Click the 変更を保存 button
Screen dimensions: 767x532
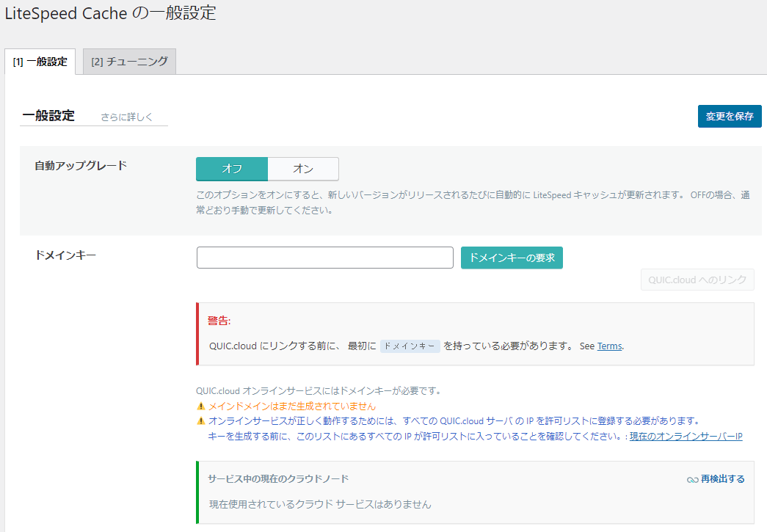pos(730,117)
